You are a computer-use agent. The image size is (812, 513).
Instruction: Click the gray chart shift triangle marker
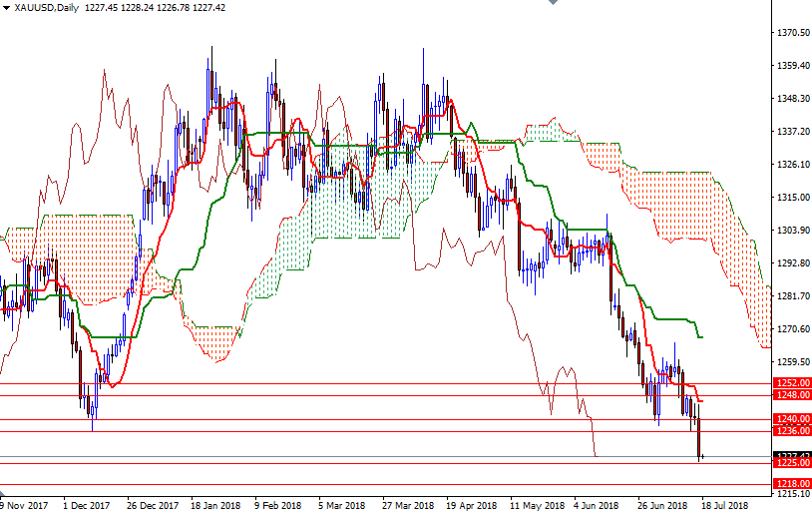point(552,4)
